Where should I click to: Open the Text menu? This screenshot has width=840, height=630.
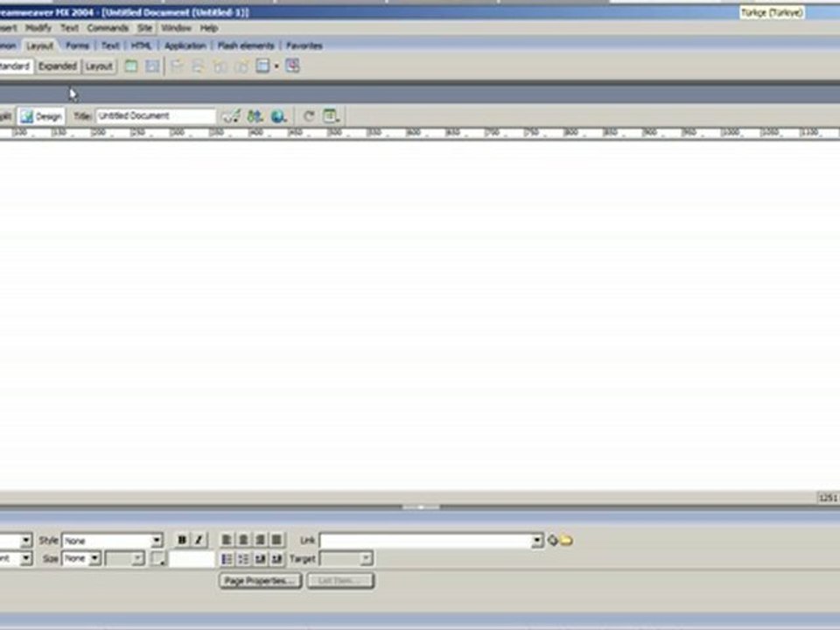tap(69, 28)
